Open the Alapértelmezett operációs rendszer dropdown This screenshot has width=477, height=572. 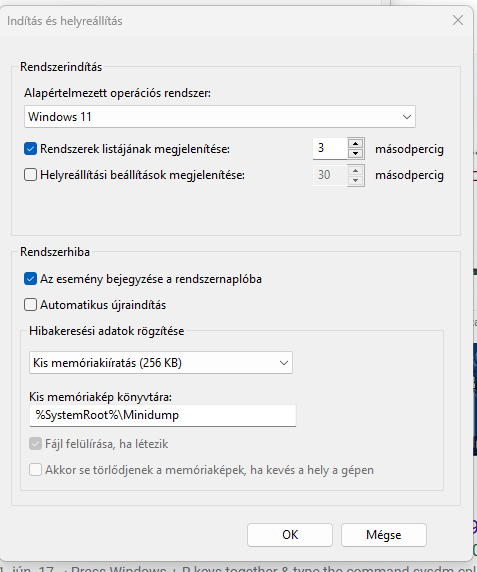click(220, 117)
